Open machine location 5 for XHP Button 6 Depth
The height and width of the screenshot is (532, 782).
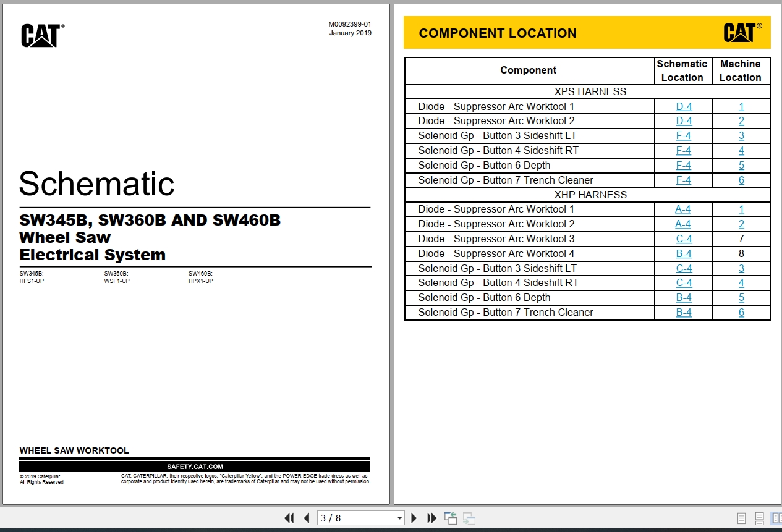[741, 298]
